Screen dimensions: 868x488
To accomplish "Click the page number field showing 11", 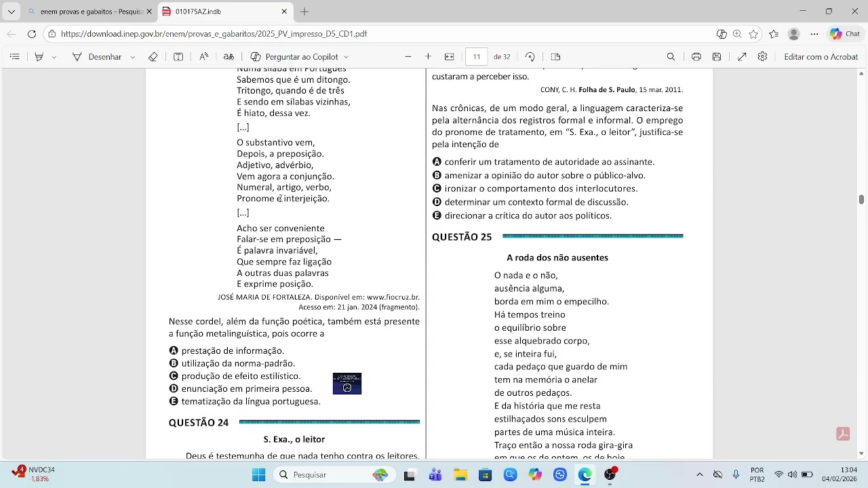I will pyautogui.click(x=477, y=57).
